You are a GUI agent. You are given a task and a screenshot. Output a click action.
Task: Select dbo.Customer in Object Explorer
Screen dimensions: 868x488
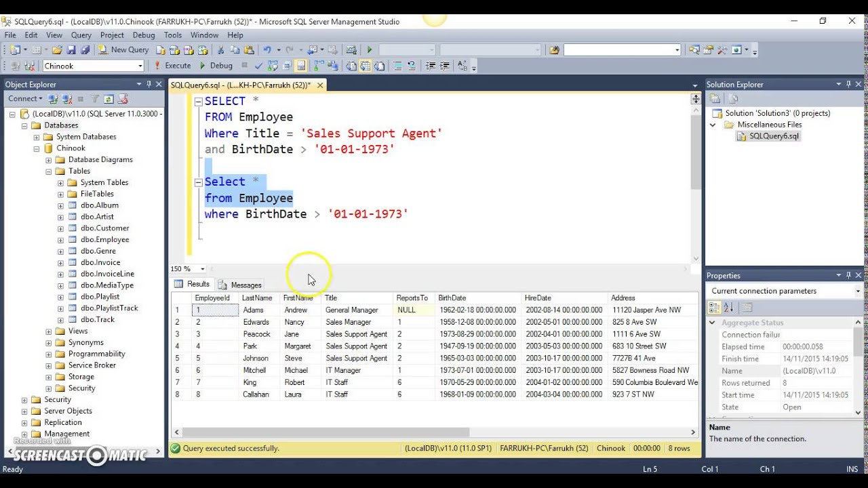[104, 228]
